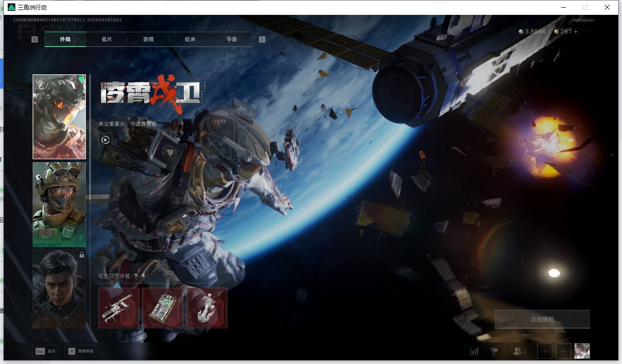Viewport: 622px width, 364px height.
Task: Select the 手表 tab
Action: tap(231, 39)
